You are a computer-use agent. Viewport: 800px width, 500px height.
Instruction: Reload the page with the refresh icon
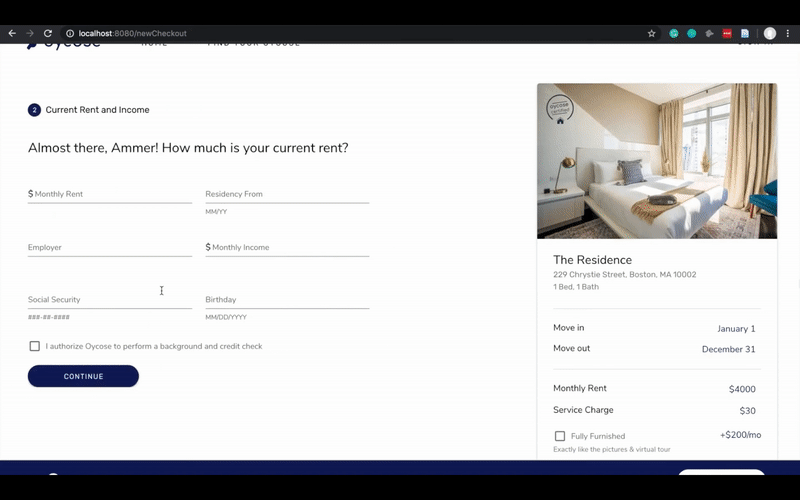[48, 33]
